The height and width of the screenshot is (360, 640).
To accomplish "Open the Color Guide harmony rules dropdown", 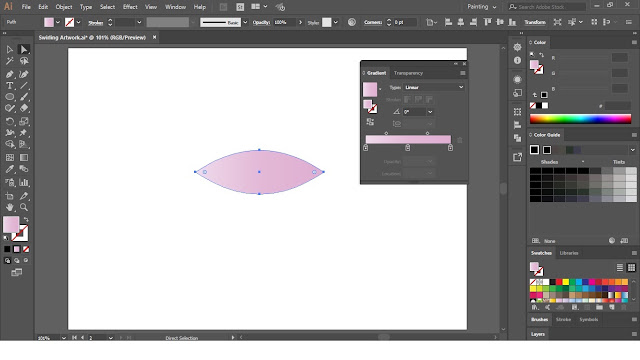I will point(632,150).
